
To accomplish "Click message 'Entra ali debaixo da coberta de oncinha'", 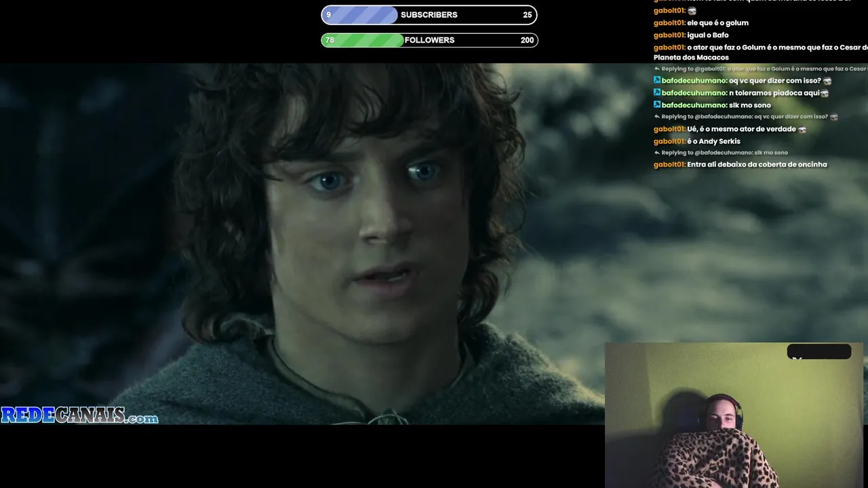I will point(757,165).
